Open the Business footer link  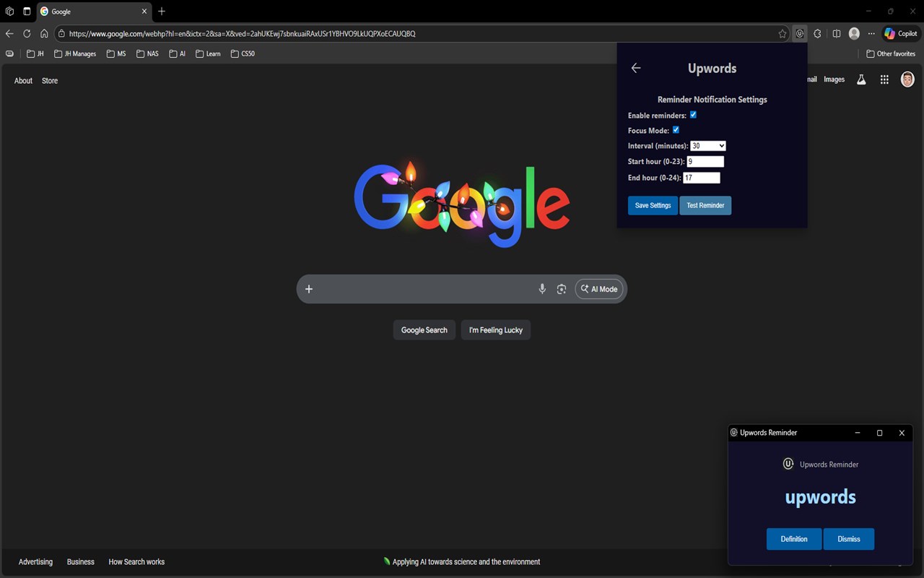pos(81,562)
